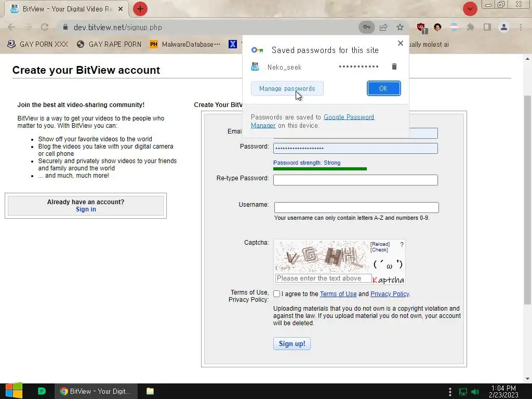Click the Password input field
The height and width of the screenshot is (399, 532).
tap(355, 148)
